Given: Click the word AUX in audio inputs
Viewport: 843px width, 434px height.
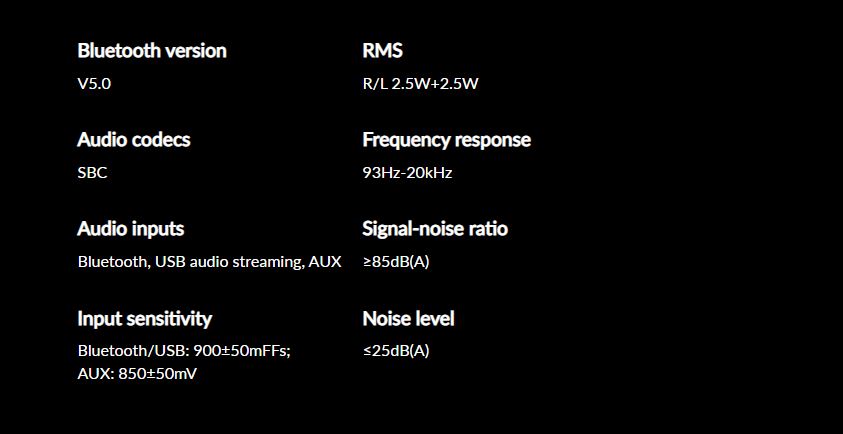Looking at the screenshot, I should [325, 262].
